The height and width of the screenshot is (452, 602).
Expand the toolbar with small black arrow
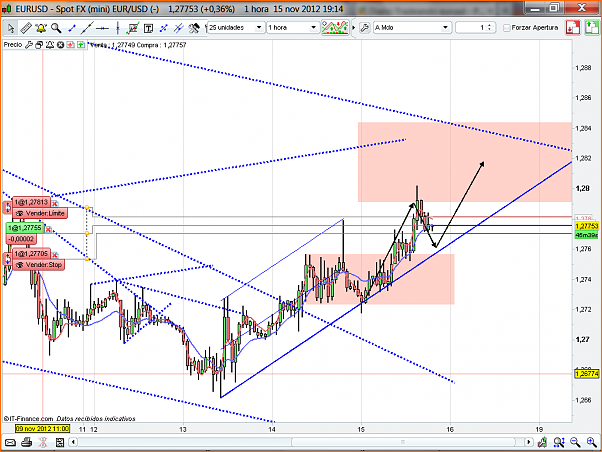click(354, 28)
